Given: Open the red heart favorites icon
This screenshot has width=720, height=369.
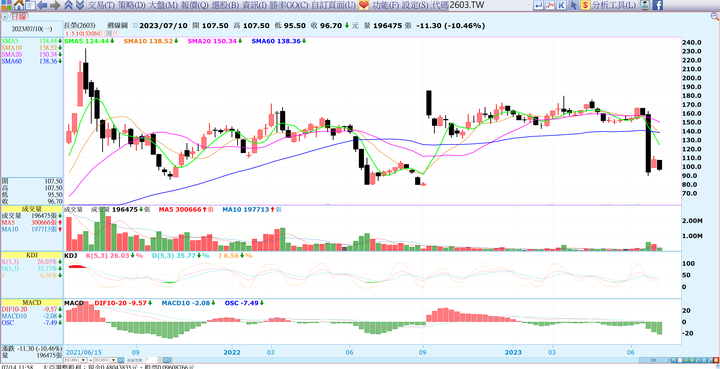Looking at the screenshot, I should (364, 5).
